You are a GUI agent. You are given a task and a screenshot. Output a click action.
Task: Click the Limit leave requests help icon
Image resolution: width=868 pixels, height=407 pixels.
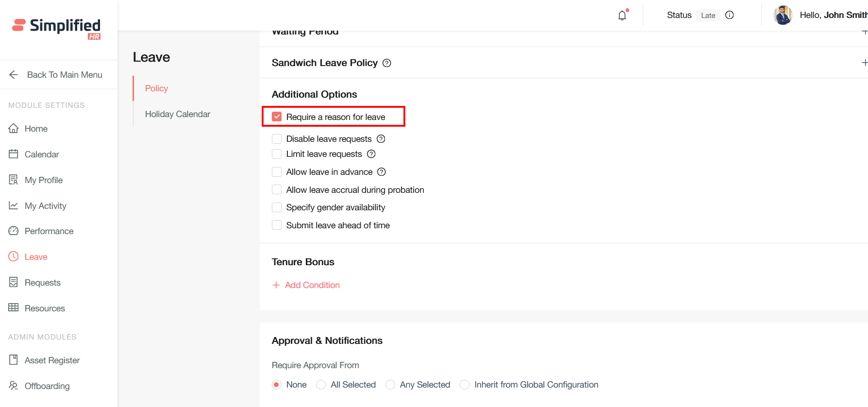tap(371, 154)
